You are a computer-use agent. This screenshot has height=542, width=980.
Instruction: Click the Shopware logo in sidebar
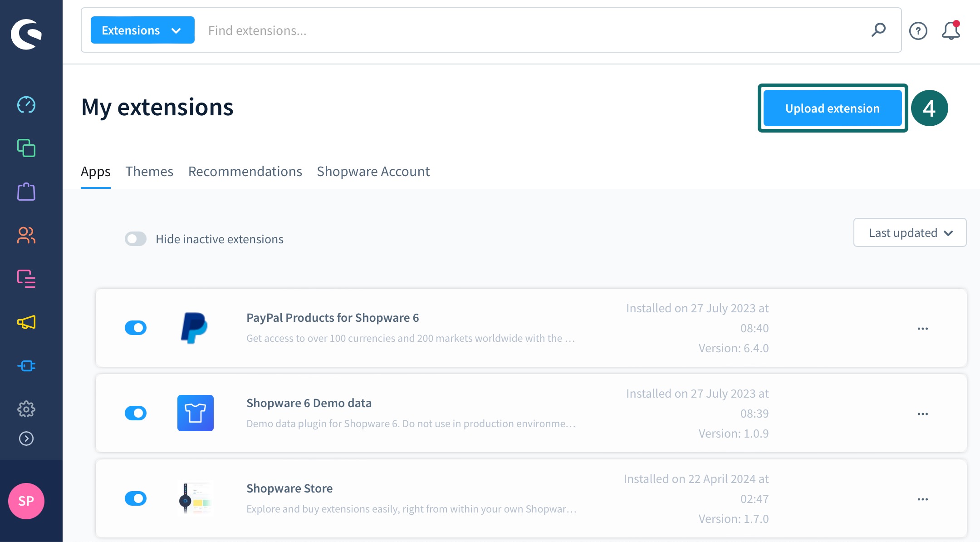[x=26, y=34]
